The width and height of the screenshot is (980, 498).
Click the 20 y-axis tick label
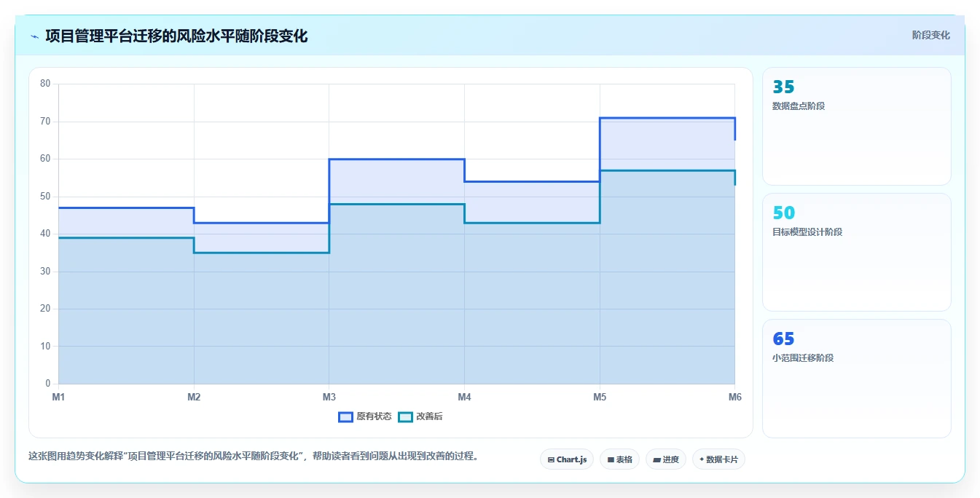click(45, 309)
